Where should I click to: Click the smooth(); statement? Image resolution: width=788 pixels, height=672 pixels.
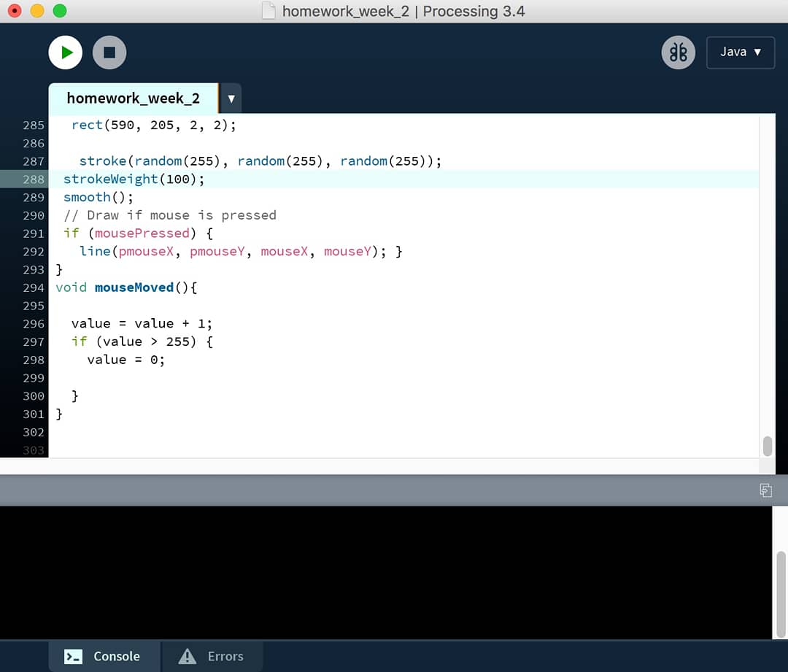pos(98,198)
